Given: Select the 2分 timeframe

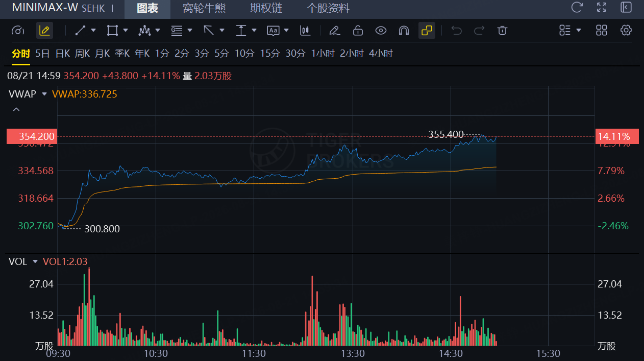Looking at the screenshot, I should (182, 54).
